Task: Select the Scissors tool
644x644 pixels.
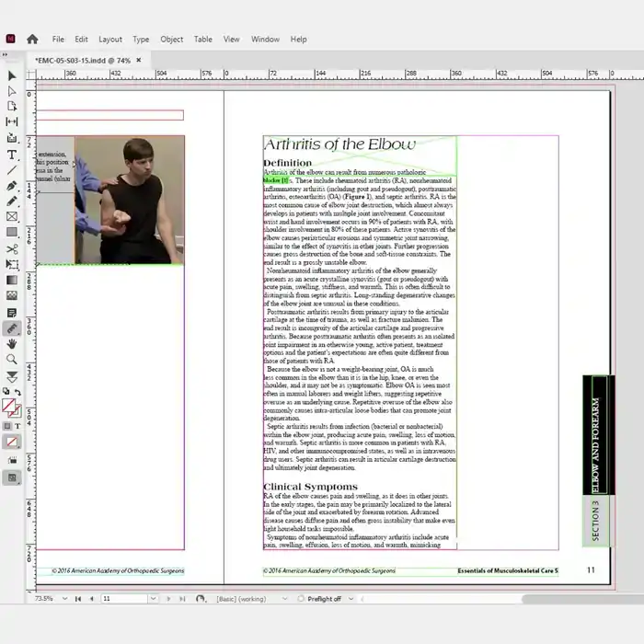Action: coord(12,249)
